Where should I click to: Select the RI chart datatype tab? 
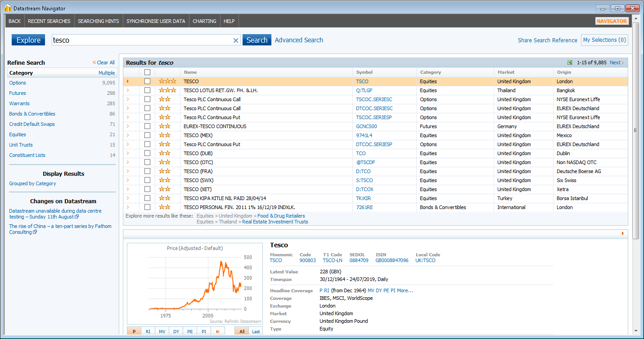point(148,332)
